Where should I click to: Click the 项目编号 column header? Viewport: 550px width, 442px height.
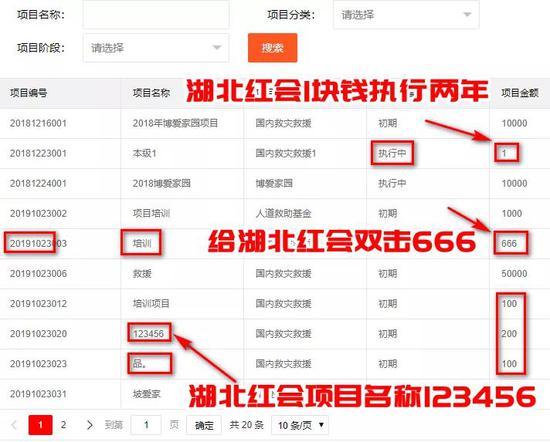point(29,93)
